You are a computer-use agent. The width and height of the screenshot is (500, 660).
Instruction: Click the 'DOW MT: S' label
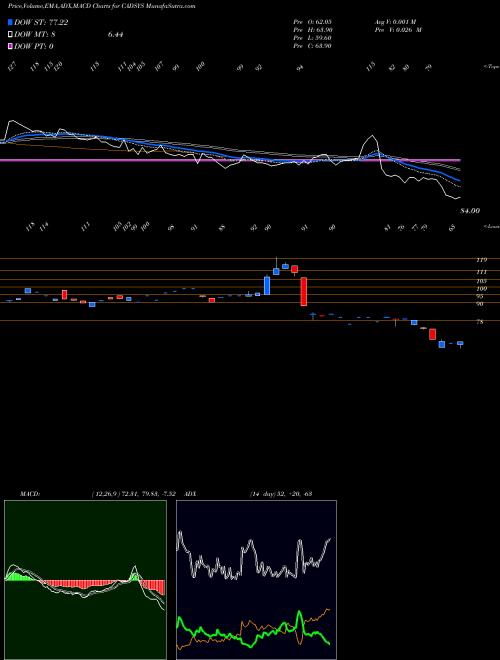pos(35,35)
